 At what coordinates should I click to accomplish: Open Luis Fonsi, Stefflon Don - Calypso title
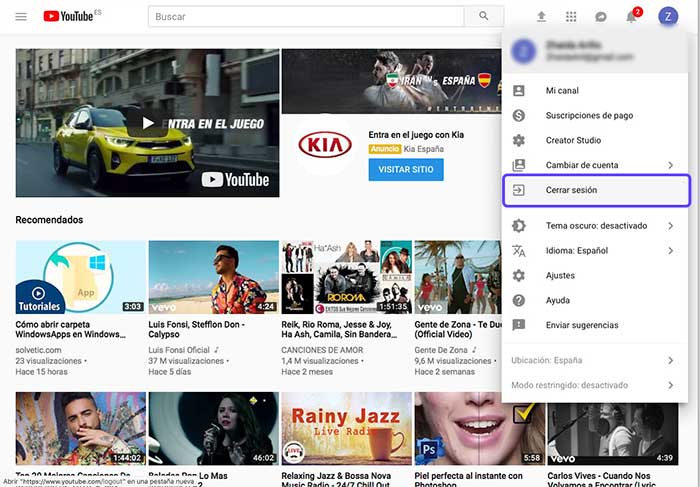196,329
